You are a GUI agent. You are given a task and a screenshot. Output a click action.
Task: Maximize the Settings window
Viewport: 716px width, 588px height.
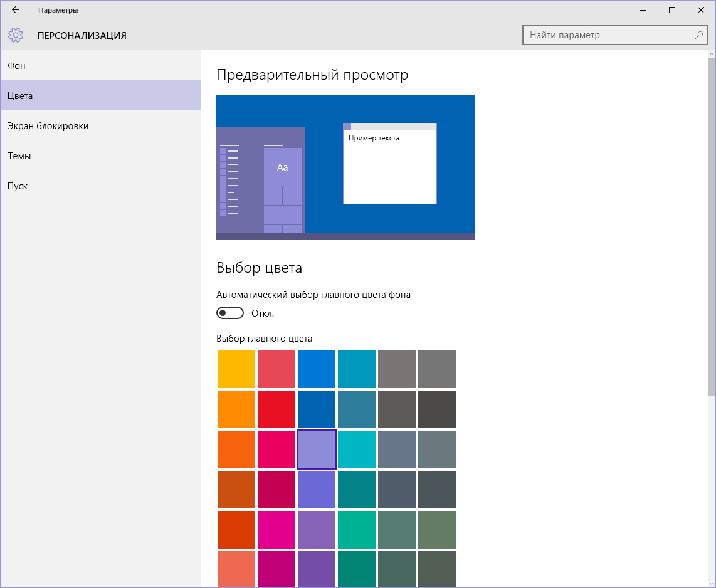tap(672, 10)
